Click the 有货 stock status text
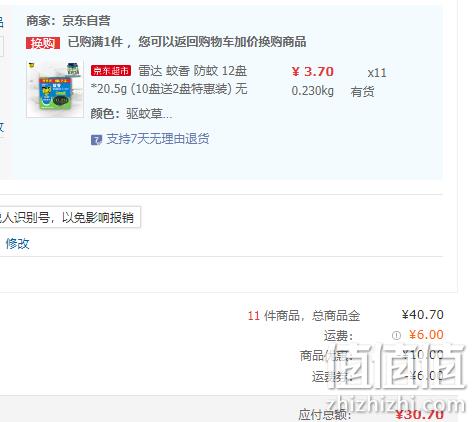The height and width of the screenshot is (422, 475). point(362,91)
